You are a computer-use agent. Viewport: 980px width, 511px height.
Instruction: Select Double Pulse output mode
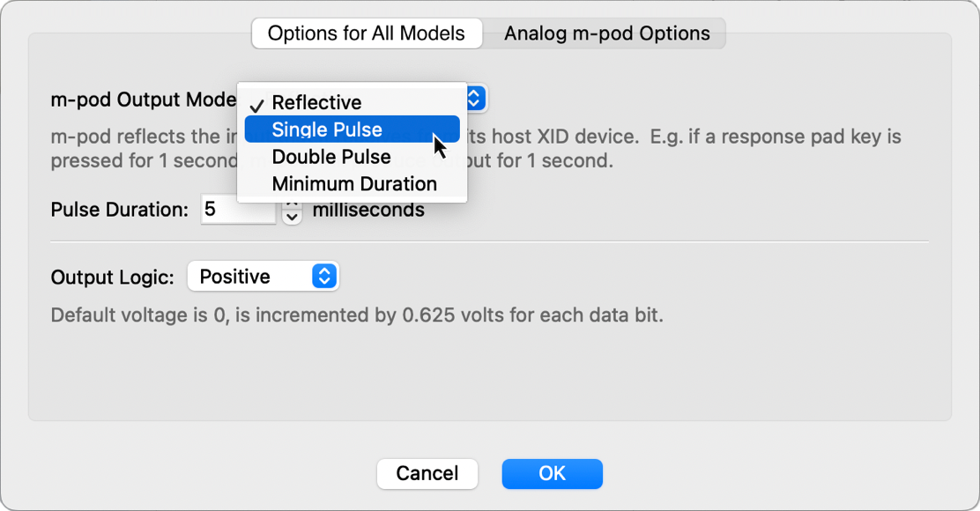(x=330, y=156)
